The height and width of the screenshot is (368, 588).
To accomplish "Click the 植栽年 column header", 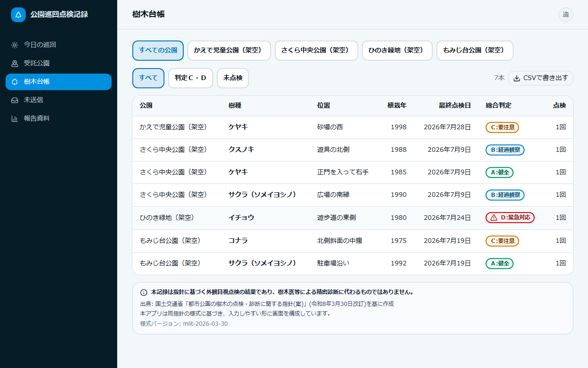I will click(397, 106).
